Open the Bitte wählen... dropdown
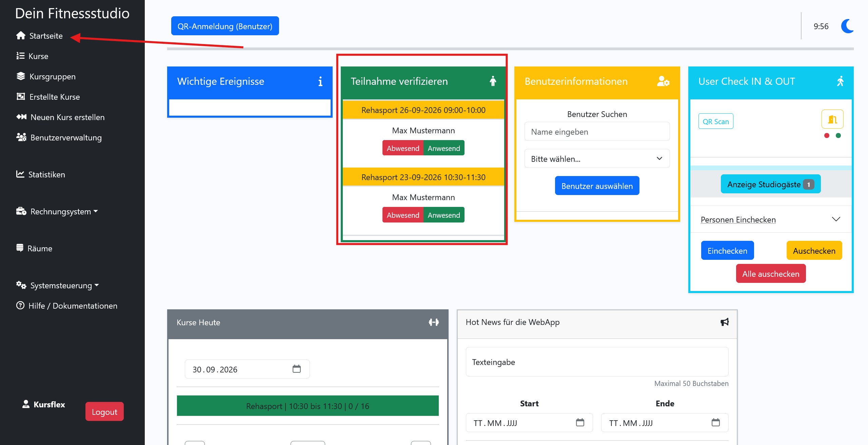Screen dimensions: 868x445 [597, 158]
